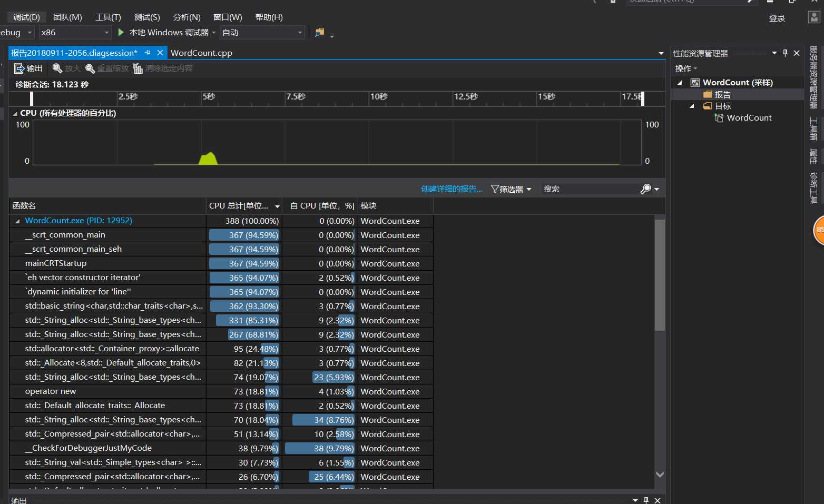
Task: Close the diagsession report tab
Action: pos(160,53)
